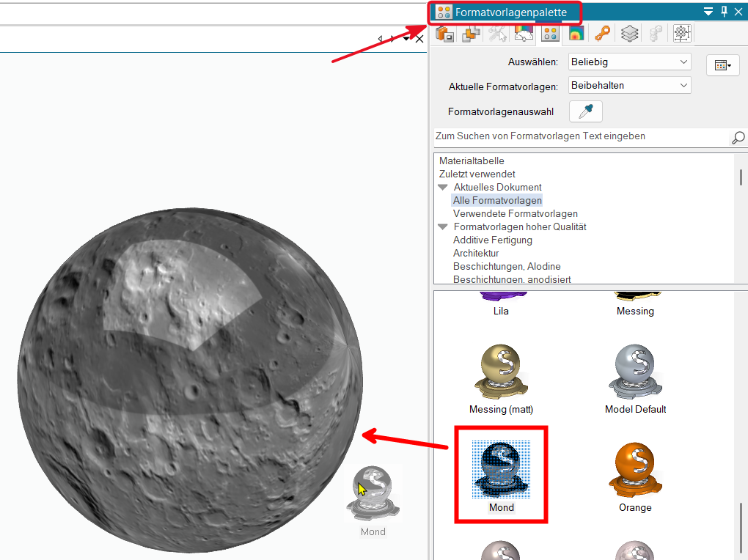Select Additive Fertigung category
The width and height of the screenshot is (748, 560).
click(492, 240)
